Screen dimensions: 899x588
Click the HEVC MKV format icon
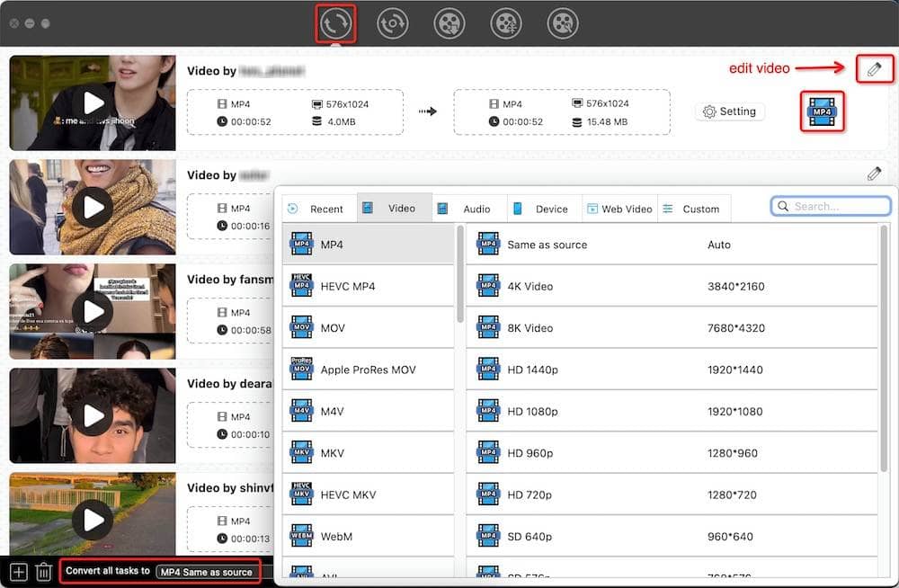[x=301, y=494]
